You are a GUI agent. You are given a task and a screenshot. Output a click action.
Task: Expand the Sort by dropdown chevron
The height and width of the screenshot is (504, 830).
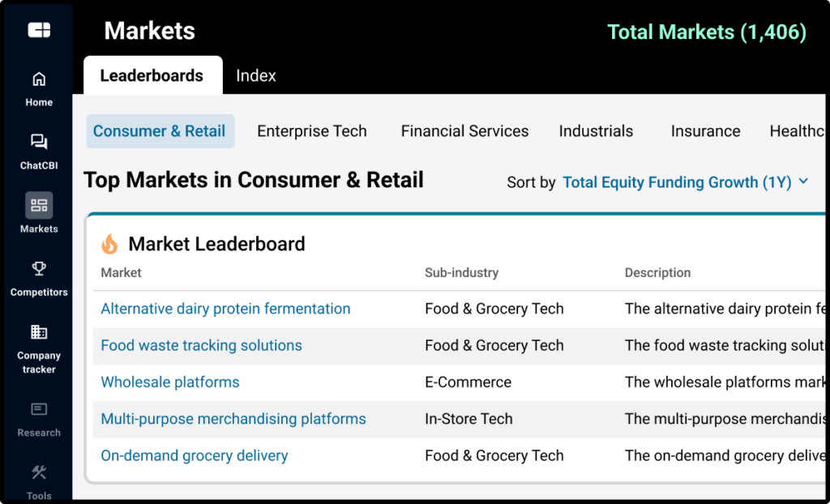click(x=803, y=182)
